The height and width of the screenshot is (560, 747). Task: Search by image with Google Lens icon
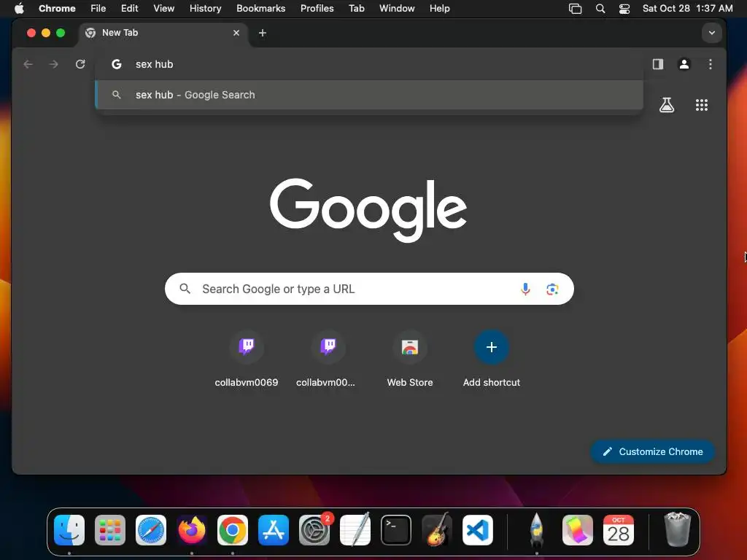pyautogui.click(x=552, y=289)
